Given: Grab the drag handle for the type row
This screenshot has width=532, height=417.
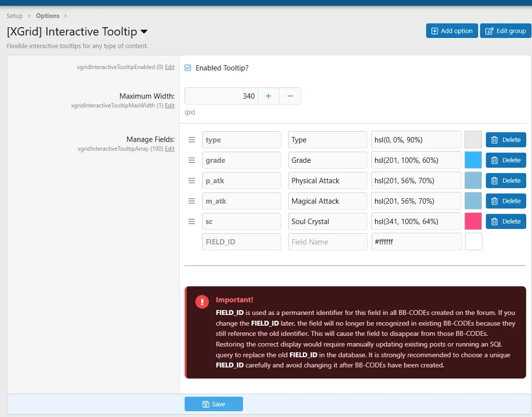Looking at the screenshot, I should (192, 140).
